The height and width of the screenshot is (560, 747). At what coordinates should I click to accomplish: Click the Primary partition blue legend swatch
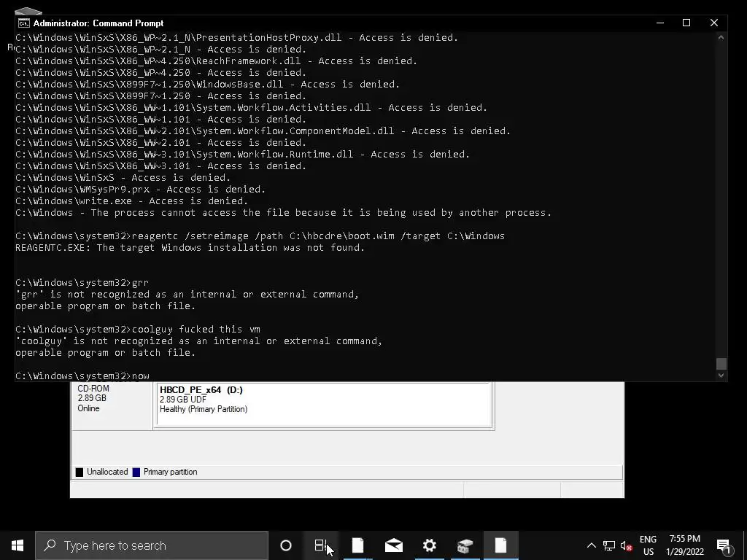(x=136, y=472)
